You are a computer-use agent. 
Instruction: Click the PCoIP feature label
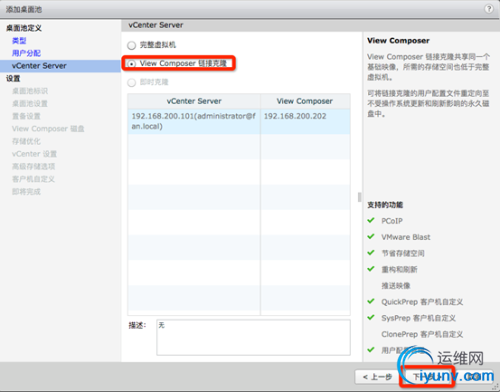coord(392,221)
